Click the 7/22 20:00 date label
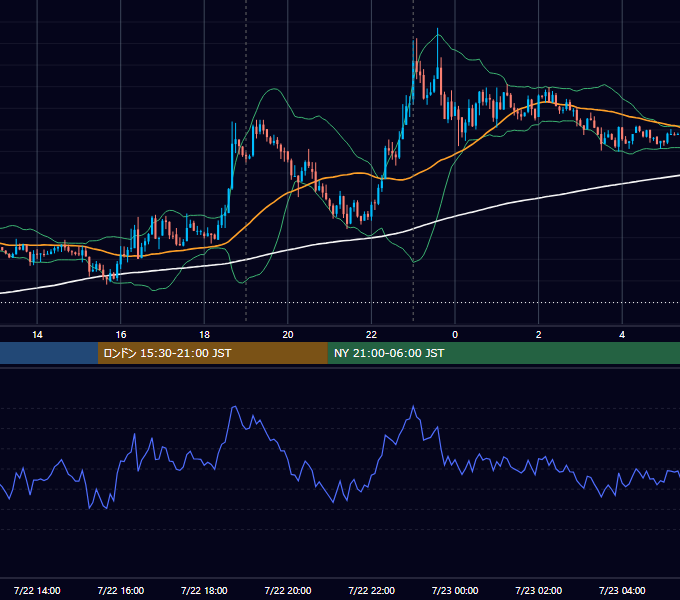Screen dimensions: 680x600 (288, 590)
